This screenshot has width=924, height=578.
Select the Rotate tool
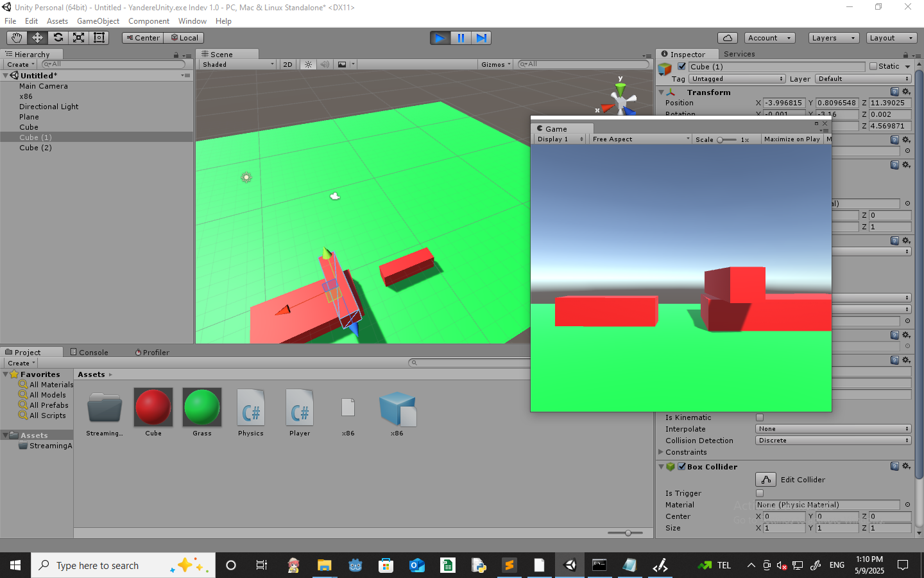click(58, 38)
